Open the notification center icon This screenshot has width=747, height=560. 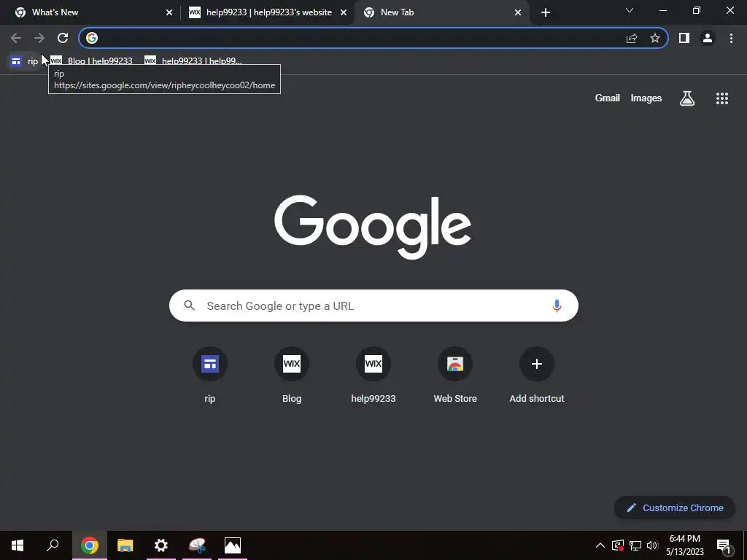(x=724, y=545)
